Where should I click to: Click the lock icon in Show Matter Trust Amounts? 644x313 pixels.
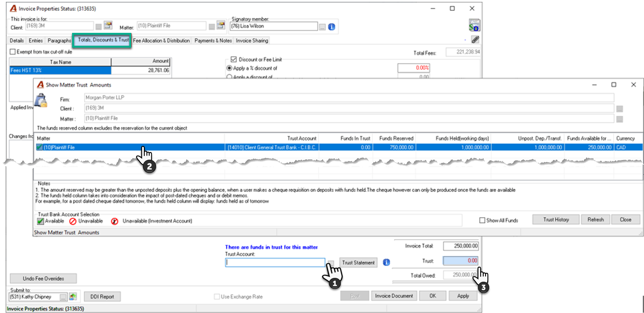[41, 100]
